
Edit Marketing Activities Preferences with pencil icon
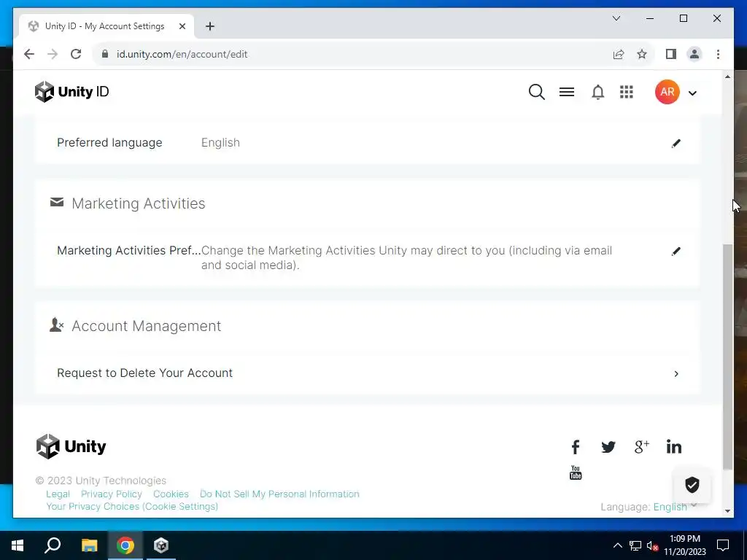click(x=676, y=252)
